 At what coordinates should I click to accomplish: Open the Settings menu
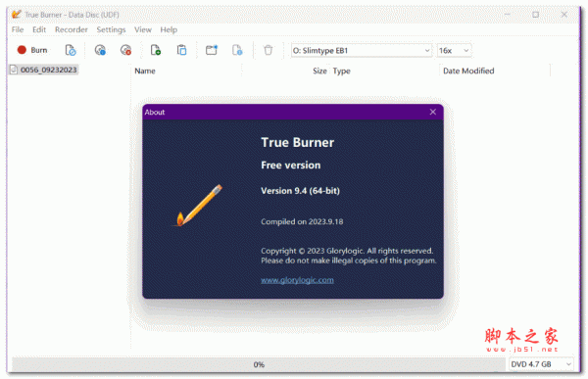coord(111,29)
